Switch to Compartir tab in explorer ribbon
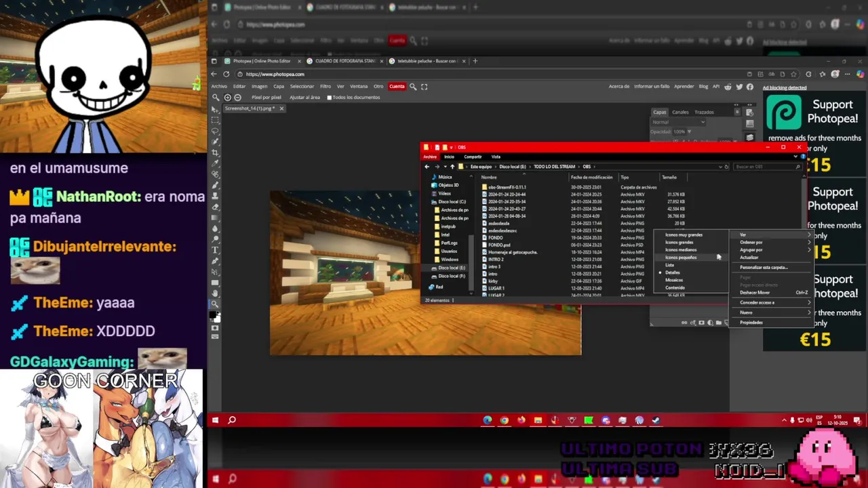The height and width of the screenshot is (488, 868). click(473, 157)
